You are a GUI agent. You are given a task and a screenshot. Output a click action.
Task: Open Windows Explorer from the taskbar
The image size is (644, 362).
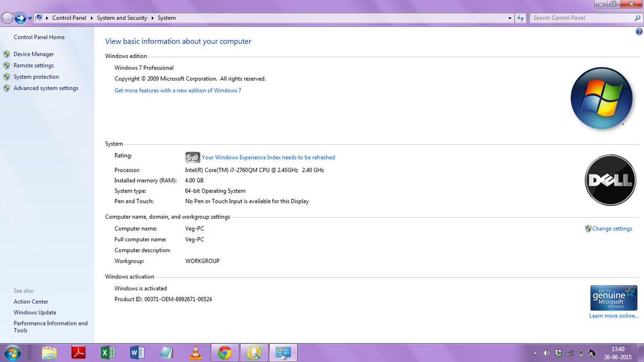click(x=49, y=352)
